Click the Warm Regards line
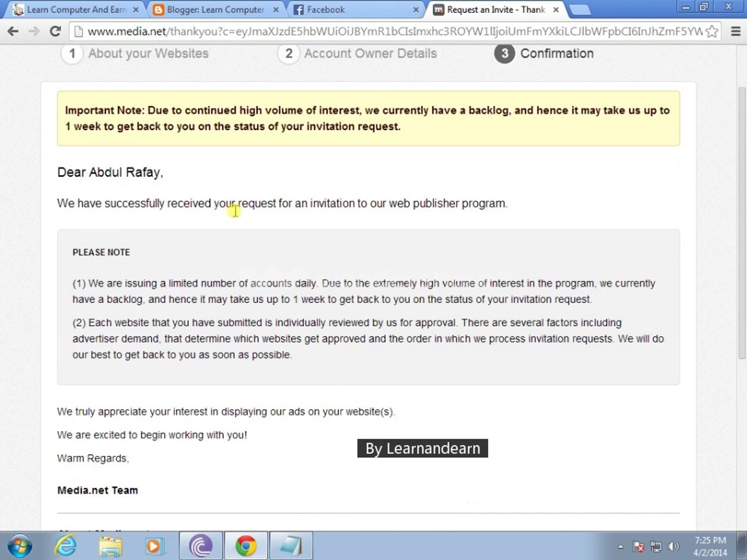The image size is (747, 560). pyautogui.click(x=93, y=458)
